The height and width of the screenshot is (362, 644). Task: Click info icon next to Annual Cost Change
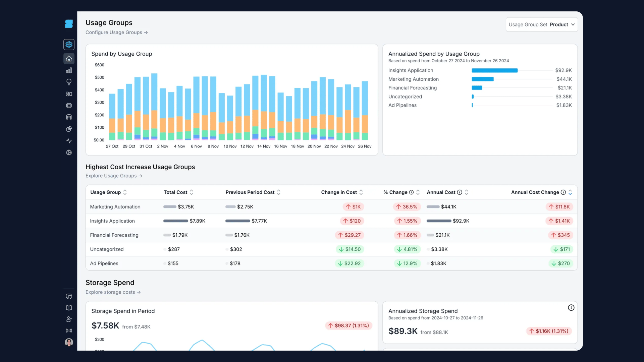coord(563,192)
